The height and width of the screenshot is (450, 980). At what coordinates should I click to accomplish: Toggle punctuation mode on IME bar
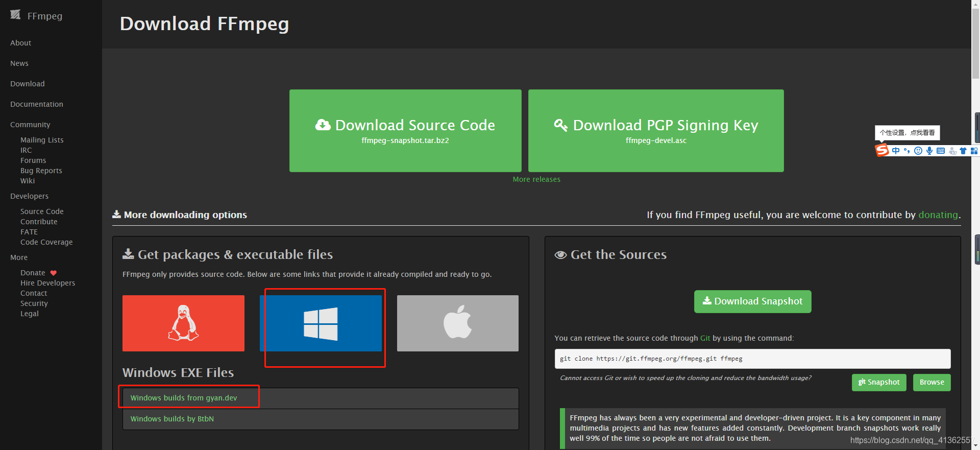[907, 151]
